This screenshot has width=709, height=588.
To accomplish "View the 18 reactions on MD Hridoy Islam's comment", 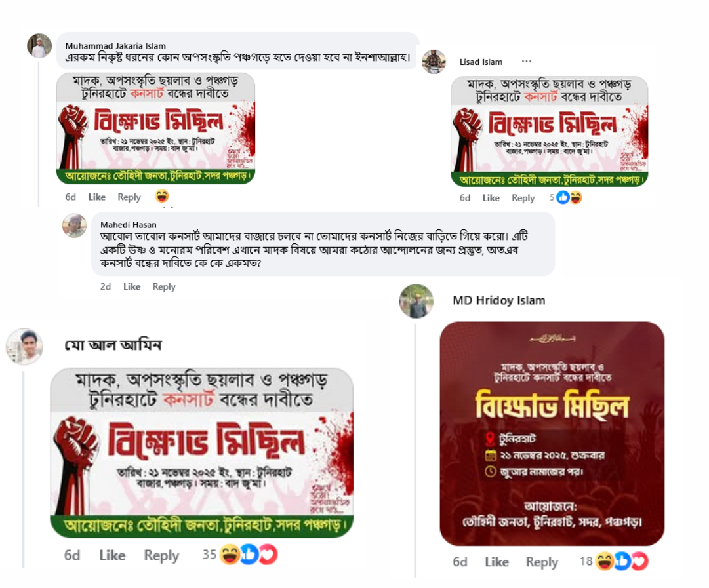I will [614, 561].
